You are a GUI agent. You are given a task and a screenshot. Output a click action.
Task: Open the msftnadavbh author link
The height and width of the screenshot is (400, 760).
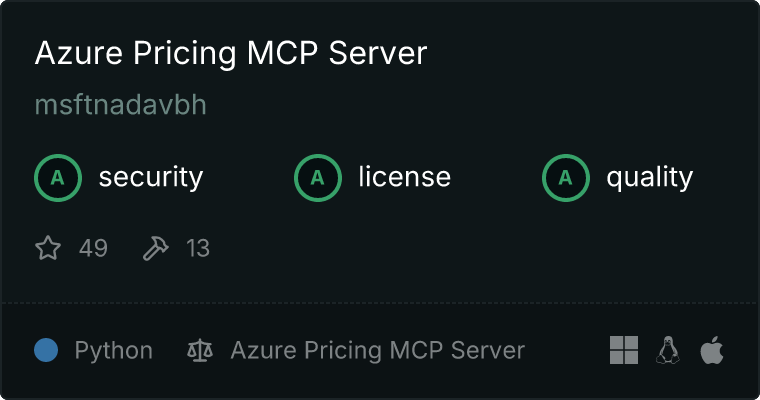121,104
